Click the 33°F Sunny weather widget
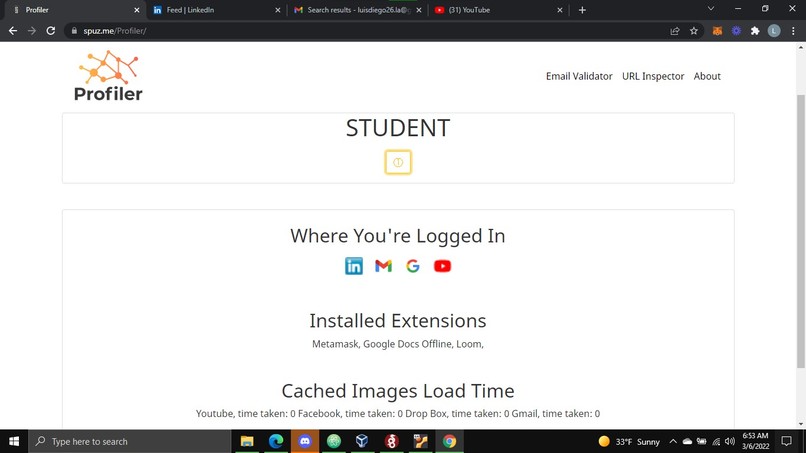Image resolution: width=806 pixels, height=453 pixels. [x=629, y=442]
